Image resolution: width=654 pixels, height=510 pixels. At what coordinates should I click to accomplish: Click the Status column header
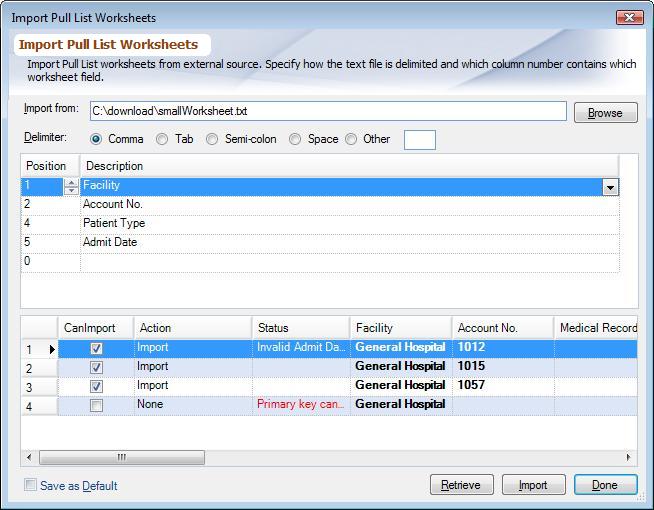point(301,328)
